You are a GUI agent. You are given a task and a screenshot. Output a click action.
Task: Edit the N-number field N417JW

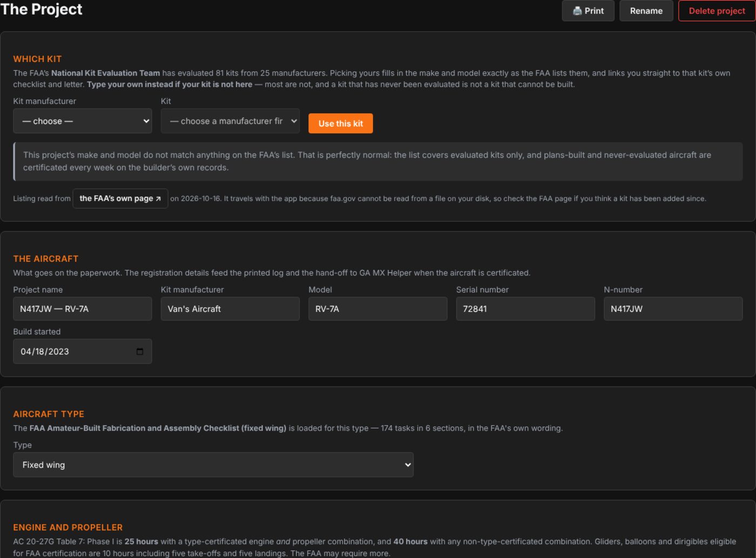[673, 309]
